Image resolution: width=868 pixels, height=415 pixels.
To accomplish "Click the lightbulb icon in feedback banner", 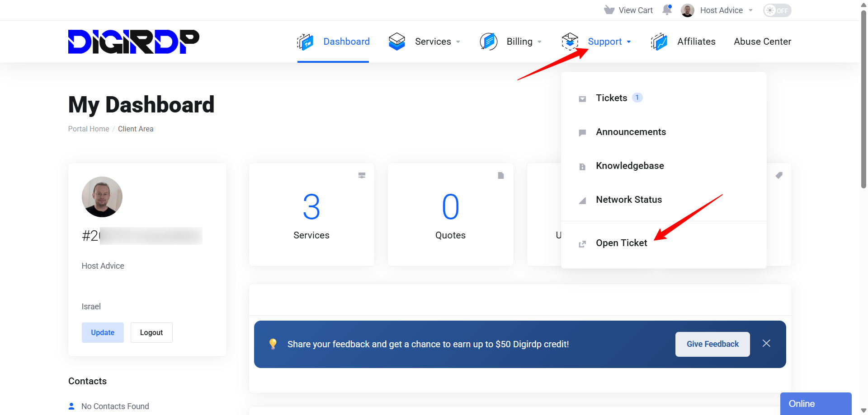I will click(273, 344).
